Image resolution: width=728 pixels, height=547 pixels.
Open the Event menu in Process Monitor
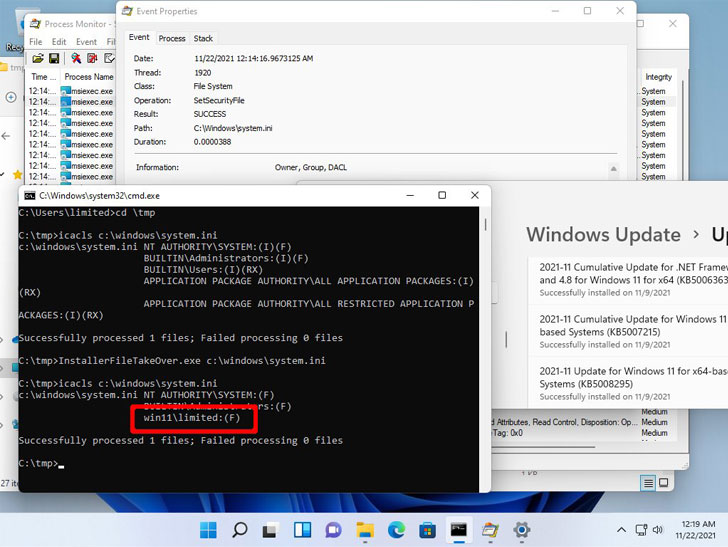(x=87, y=42)
